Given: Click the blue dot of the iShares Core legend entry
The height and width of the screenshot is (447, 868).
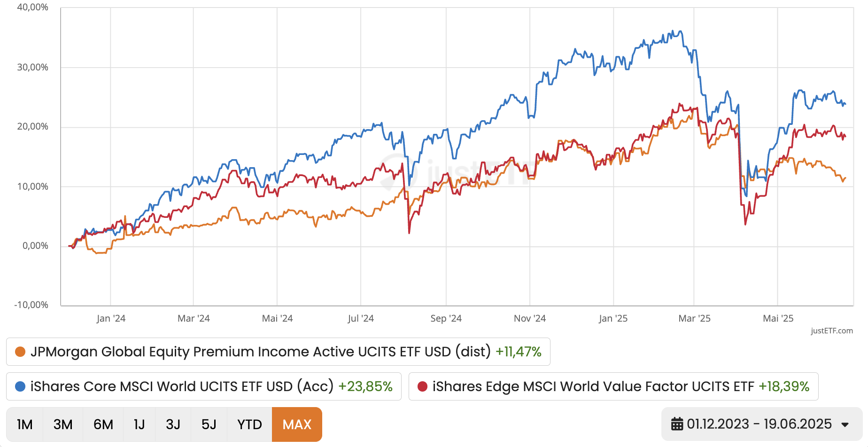Looking at the screenshot, I should 20,386.
